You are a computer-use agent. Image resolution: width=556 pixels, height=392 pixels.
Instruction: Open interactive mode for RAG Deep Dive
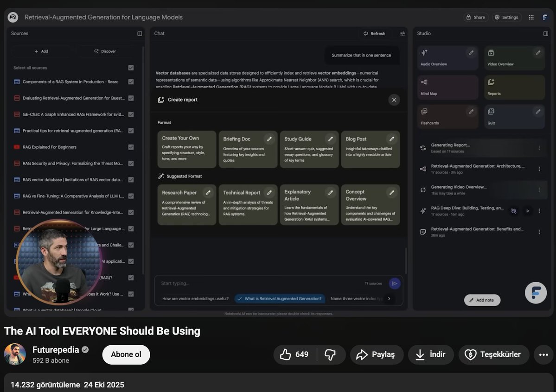tap(513, 211)
